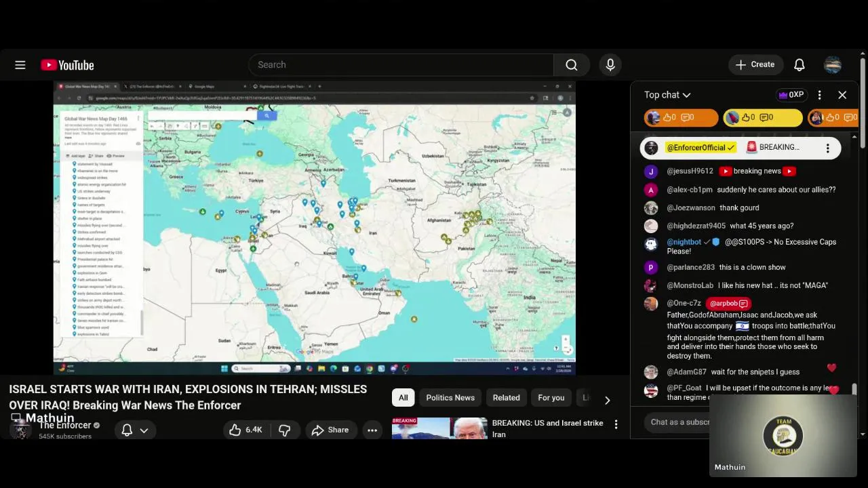
Task: Expand the Top chat dropdown
Action: (667, 95)
